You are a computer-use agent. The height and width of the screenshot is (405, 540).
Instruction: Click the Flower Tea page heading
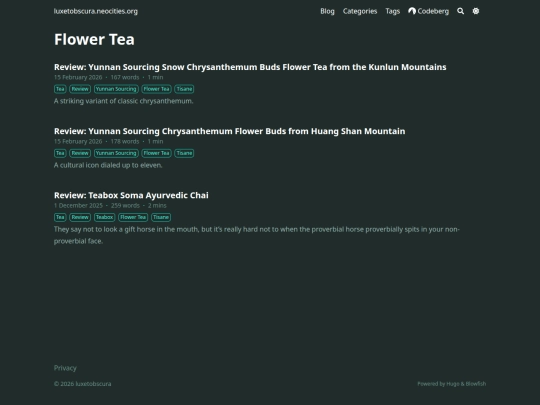(94, 39)
